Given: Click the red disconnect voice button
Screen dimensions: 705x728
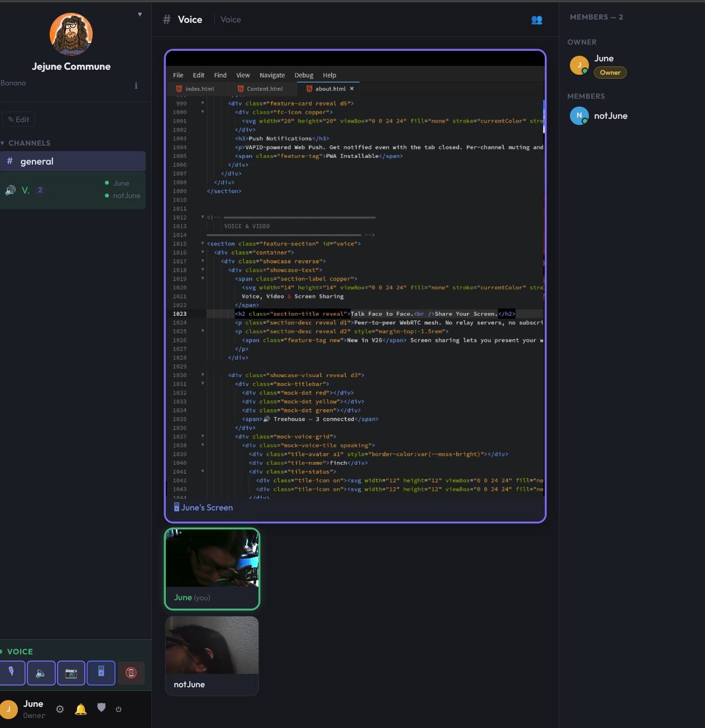Looking at the screenshot, I should [x=131, y=673].
